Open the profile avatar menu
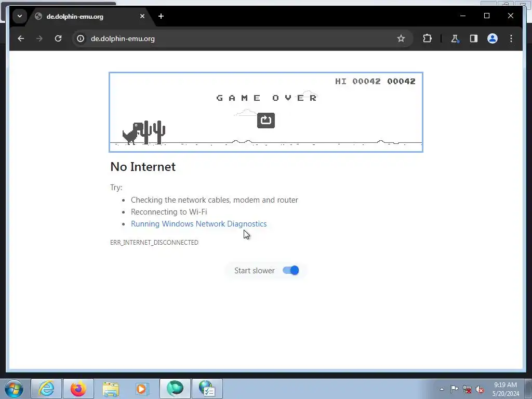 pyautogui.click(x=493, y=38)
